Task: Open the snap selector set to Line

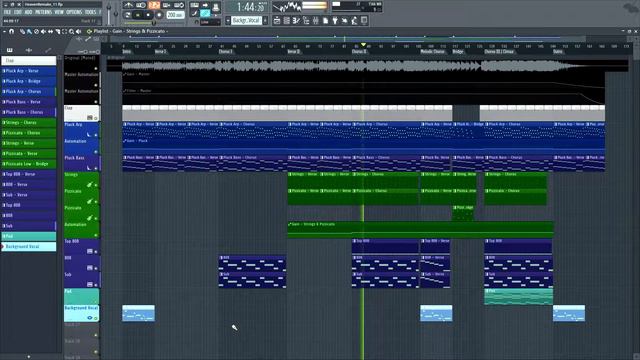Action: coord(210,22)
